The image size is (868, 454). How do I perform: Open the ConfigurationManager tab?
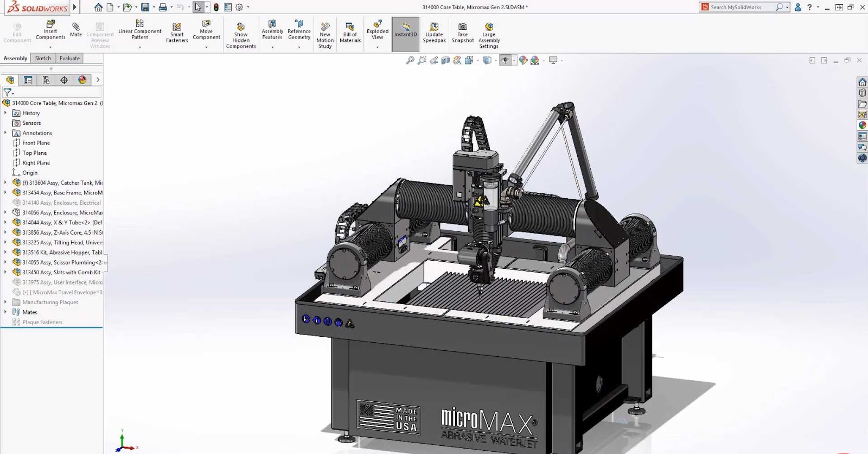[46, 80]
